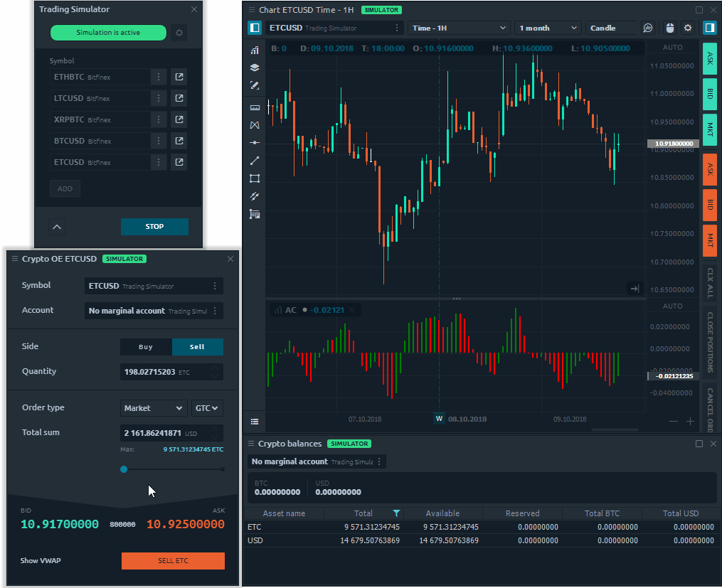Click the layers icon in the chart sidebar

(x=254, y=68)
